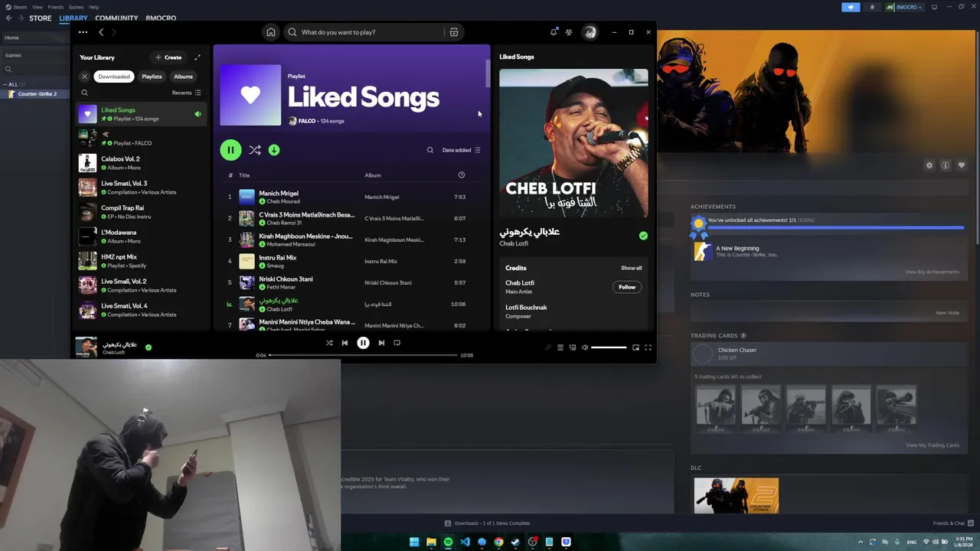The width and height of the screenshot is (980, 551).
Task: Adjust the Spotify volume slider
Action: point(609,347)
